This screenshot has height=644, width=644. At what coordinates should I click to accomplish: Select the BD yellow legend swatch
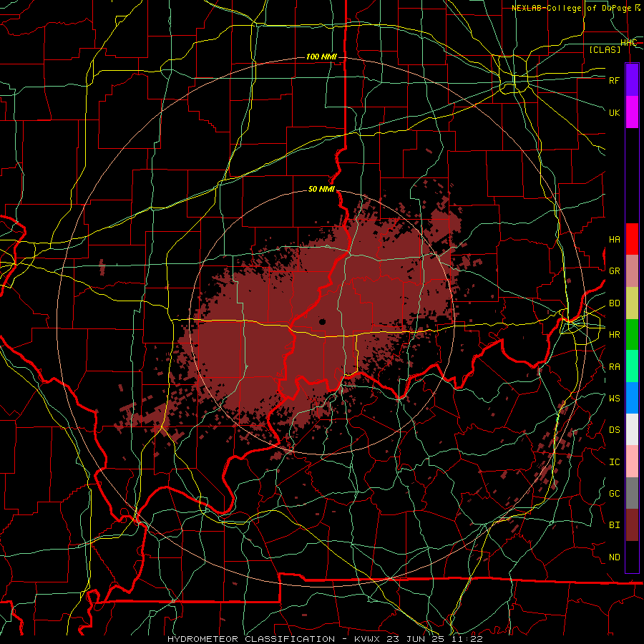coord(632,303)
